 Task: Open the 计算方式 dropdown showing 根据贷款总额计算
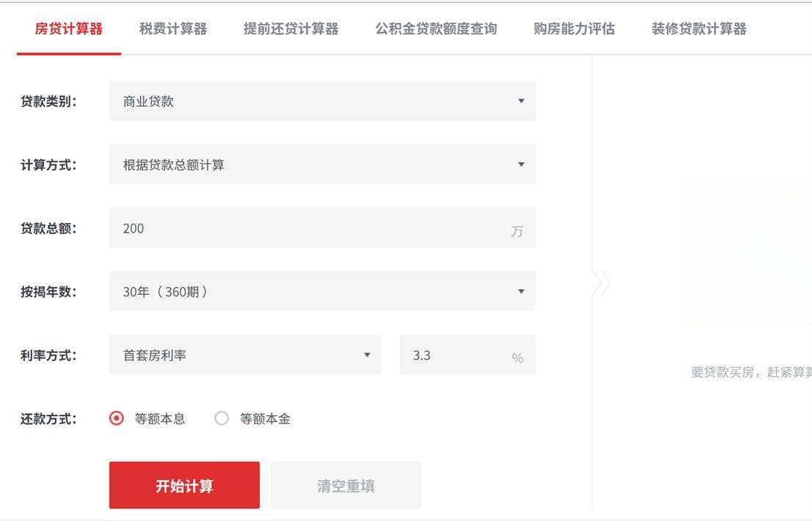coord(322,164)
